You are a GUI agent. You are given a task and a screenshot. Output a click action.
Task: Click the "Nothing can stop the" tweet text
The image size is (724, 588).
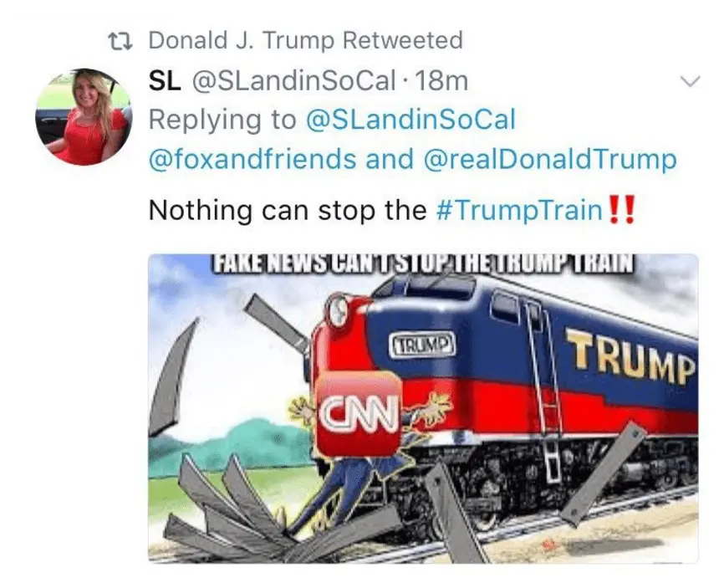288,209
